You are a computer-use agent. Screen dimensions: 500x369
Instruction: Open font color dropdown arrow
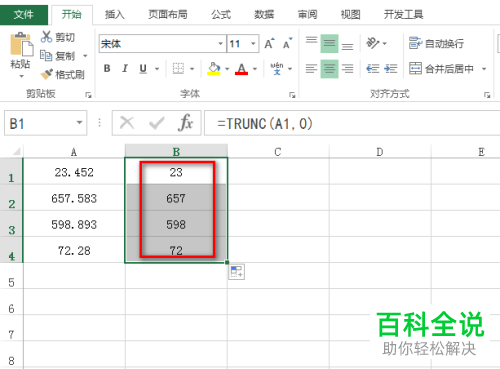[255, 69]
